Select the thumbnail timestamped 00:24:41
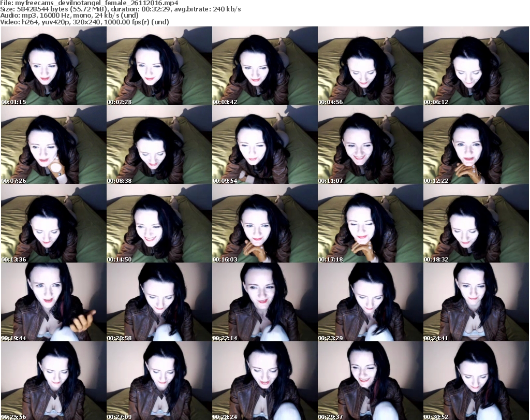The width and height of the screenshot is (530, 420). coord(476,302)
